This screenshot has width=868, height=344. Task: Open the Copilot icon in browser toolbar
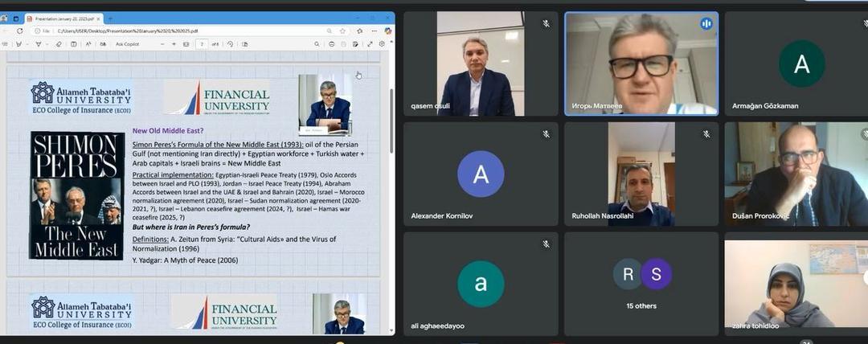click(388, 31)
